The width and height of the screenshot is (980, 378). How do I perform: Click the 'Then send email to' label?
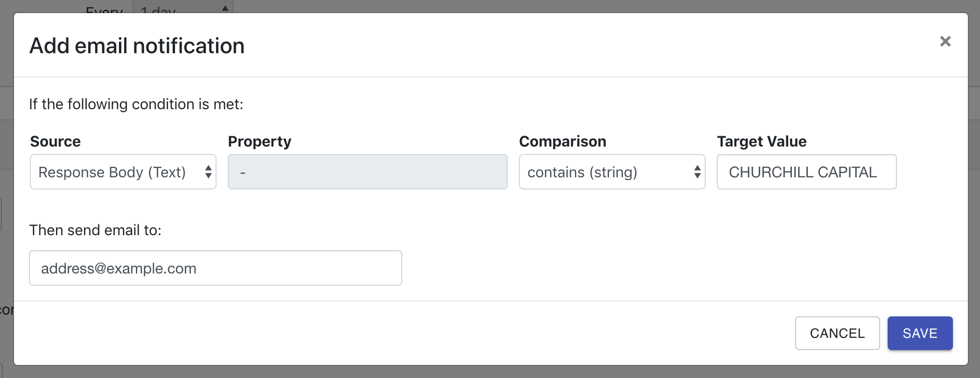point(95,230)
